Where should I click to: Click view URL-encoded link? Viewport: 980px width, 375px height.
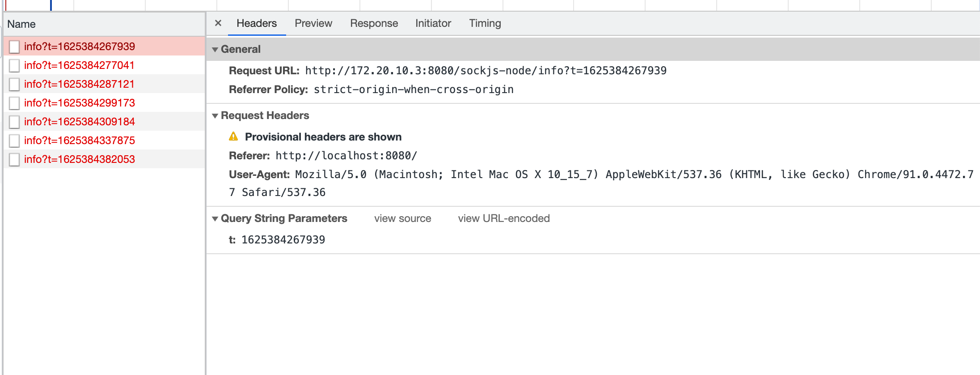tap(503, 218)
